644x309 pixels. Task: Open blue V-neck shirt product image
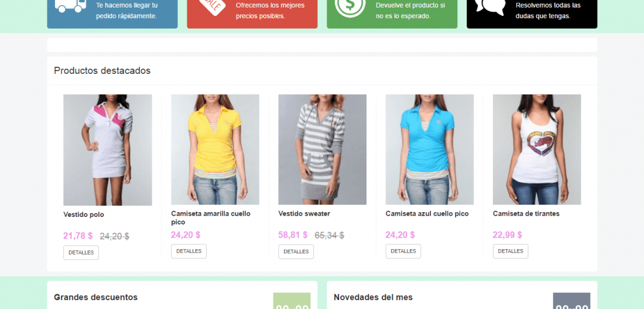[x=430, y=150]
